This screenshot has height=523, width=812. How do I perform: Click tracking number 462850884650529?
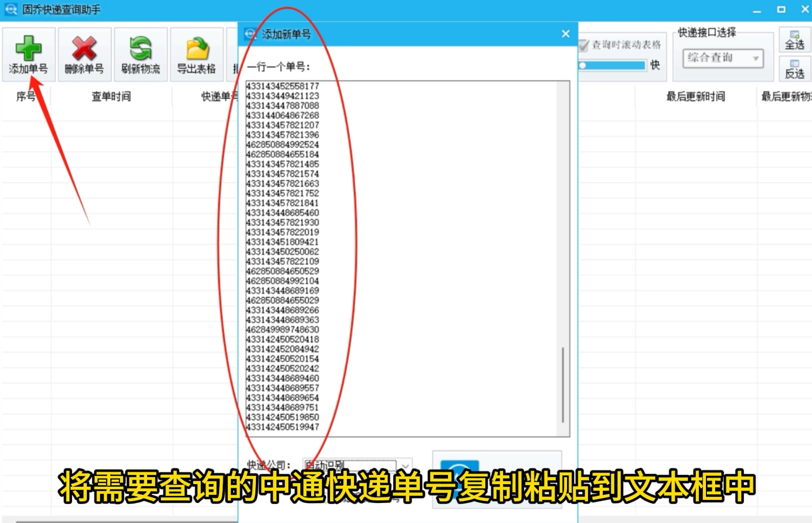coord(282,271)
